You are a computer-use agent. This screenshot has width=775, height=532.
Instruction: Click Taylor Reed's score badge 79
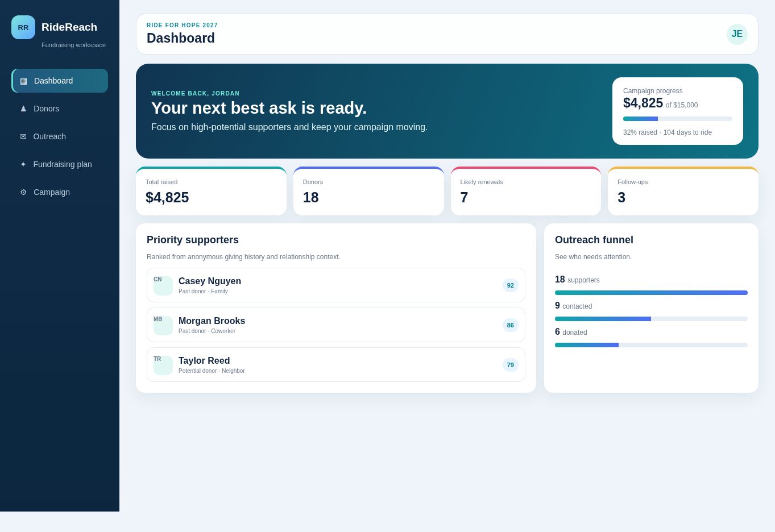(x=511, y=365)
